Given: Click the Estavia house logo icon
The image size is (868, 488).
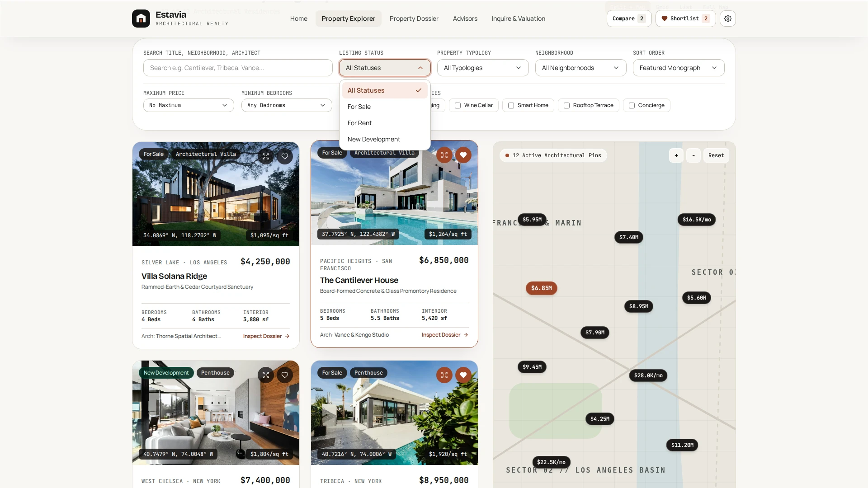Looking at the screenshot, I should (141, 19).
